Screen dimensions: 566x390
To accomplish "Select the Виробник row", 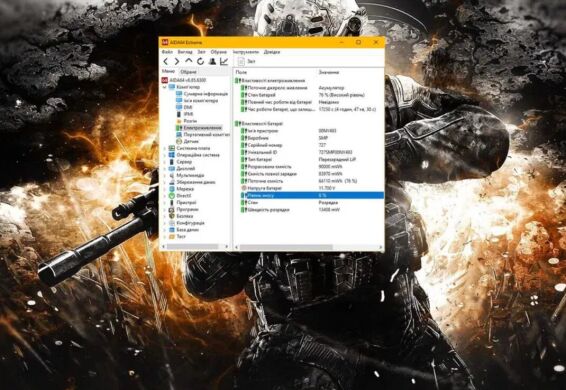I will pos(309,138).
